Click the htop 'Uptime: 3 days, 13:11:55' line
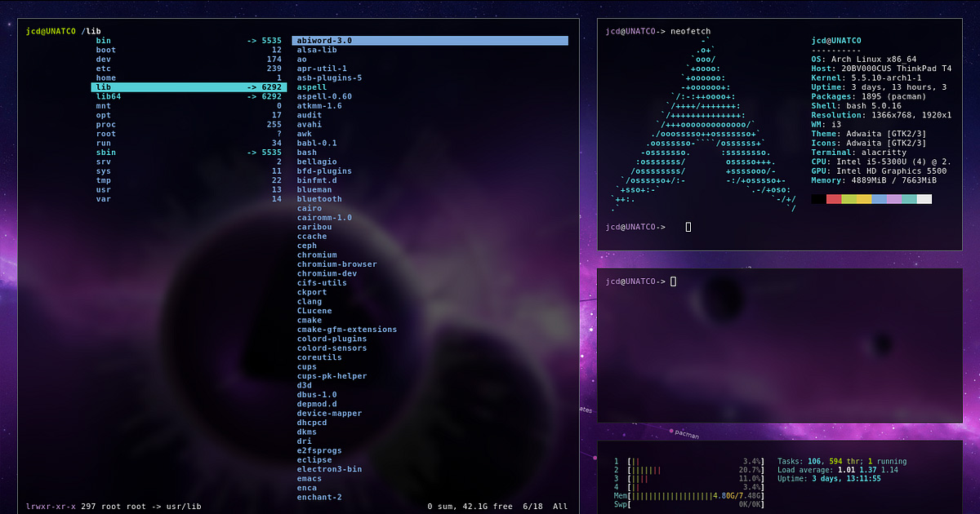 (829, 479)
